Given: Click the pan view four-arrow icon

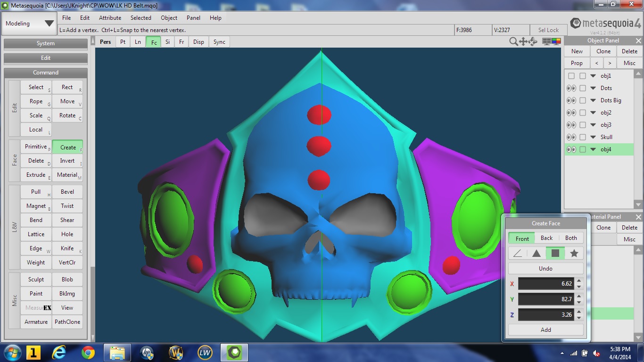Looking at the screenshot, I should (x=523, y=41).
